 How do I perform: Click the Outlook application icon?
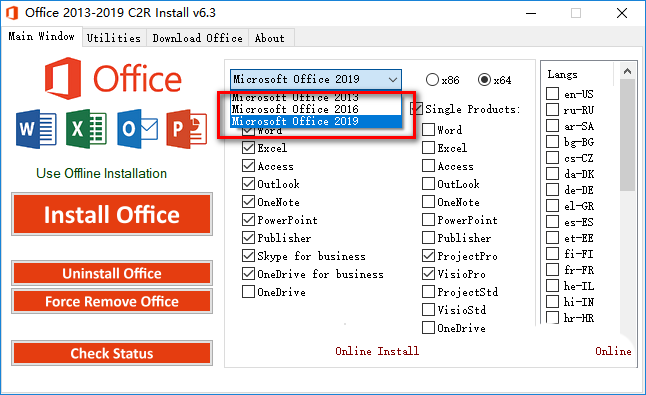tap(137, 129)
